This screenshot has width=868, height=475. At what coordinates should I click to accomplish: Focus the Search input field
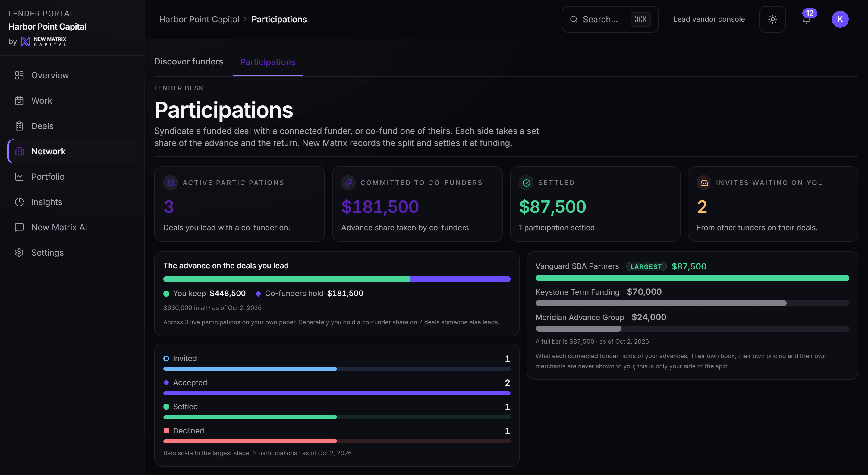[x=610, y=19]
